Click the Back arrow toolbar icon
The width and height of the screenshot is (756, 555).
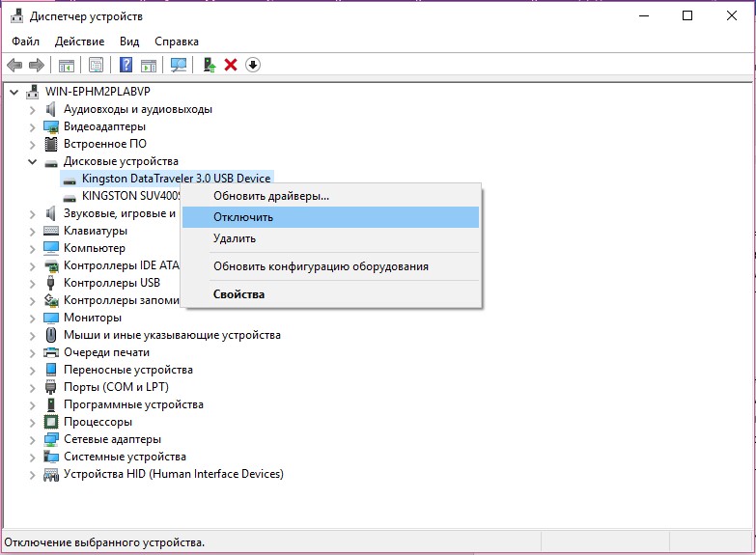pos(14,65)
